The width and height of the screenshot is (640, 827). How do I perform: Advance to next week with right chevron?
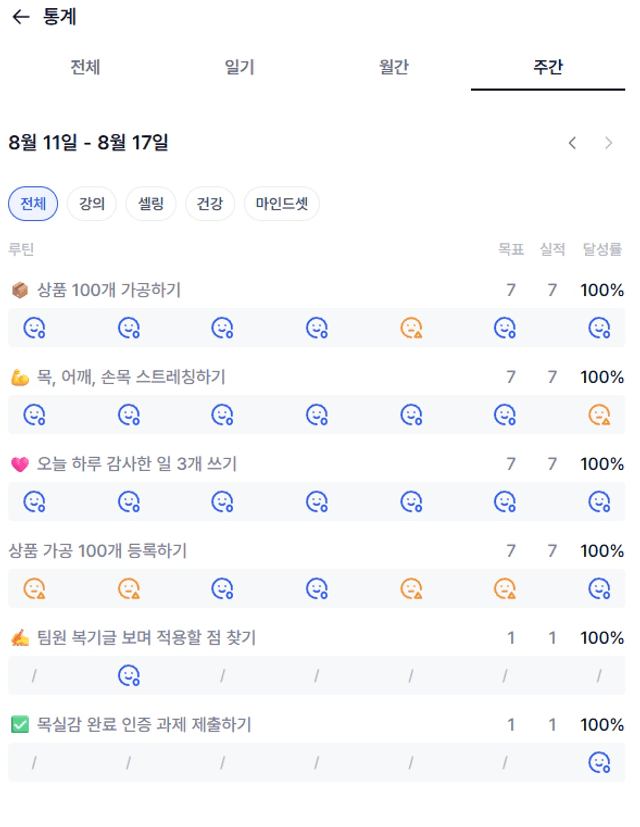[608, 143]
